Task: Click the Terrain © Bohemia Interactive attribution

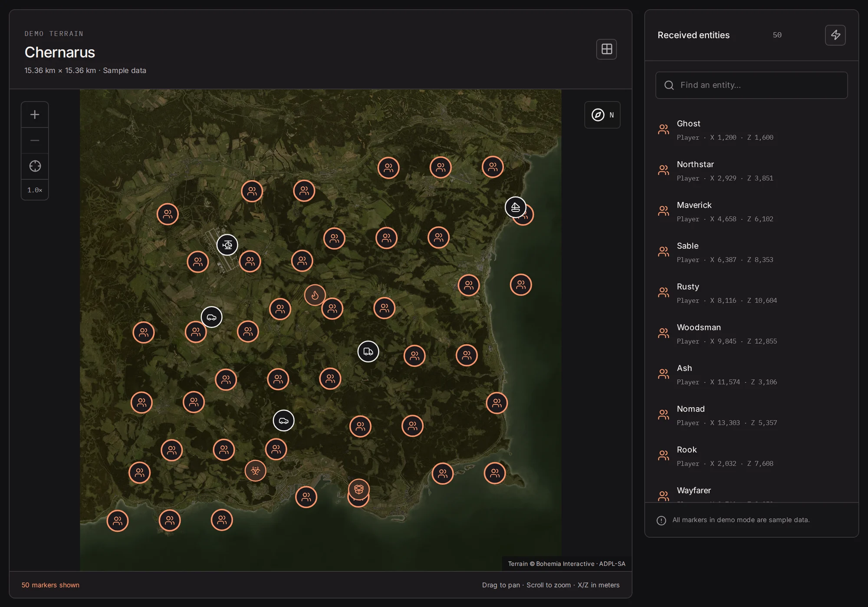Action: click(x=566, y=564)
